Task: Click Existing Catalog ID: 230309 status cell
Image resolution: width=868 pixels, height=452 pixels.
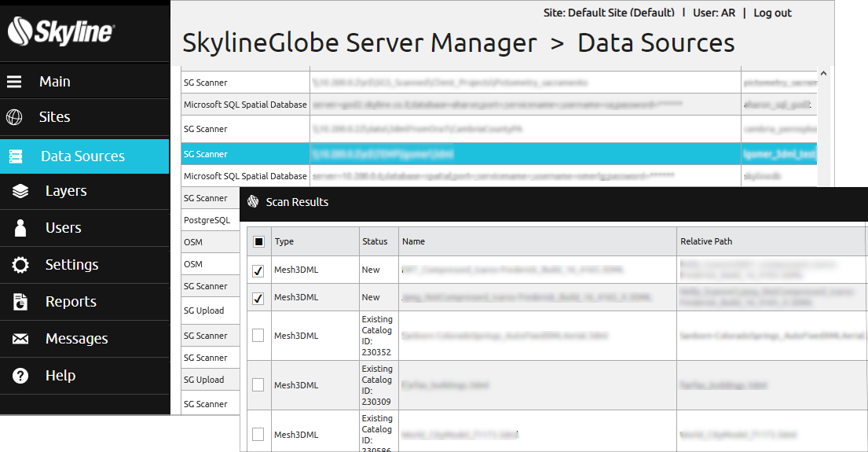Action: [379, 385]
